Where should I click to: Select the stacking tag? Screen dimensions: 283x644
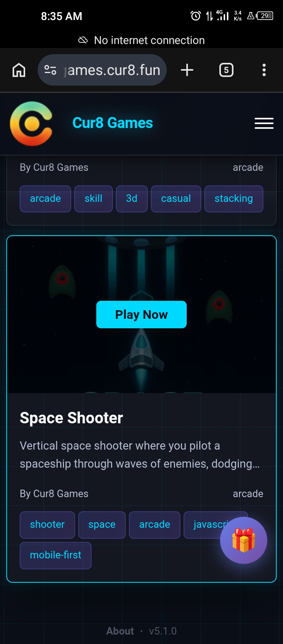pos(234,199)
